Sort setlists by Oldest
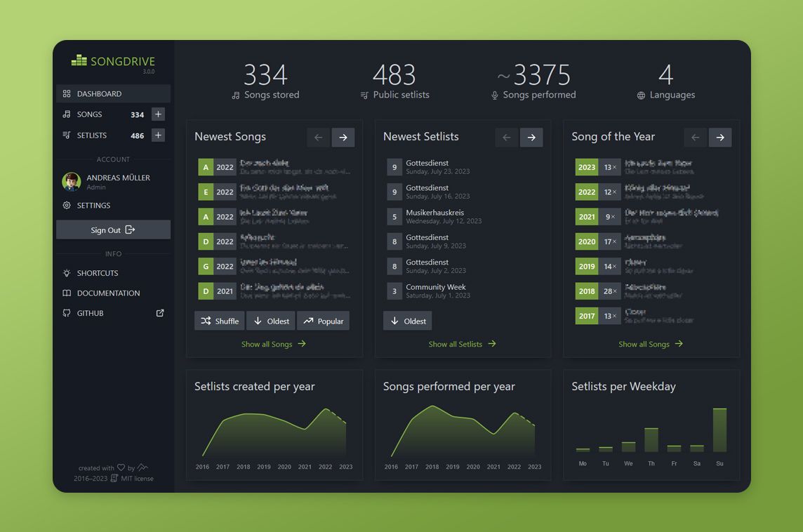The image size is (803, 532). pos(408,321)
